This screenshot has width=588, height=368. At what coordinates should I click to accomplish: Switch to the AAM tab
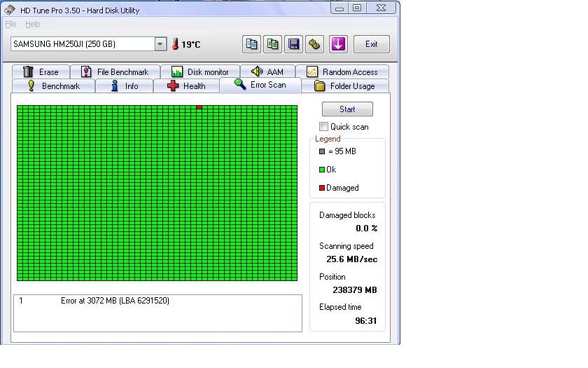click(x=267, y=71)
